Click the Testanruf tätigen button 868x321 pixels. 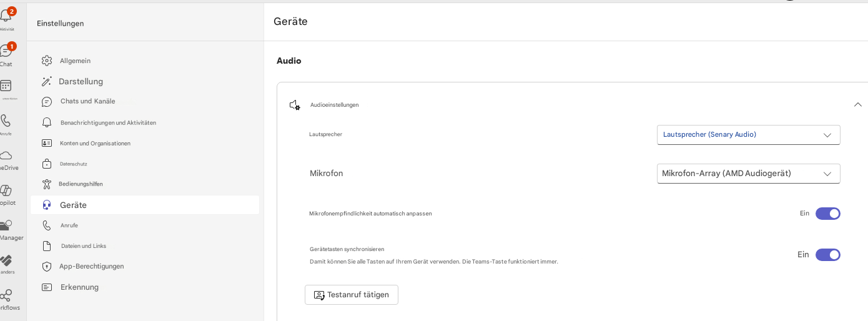[352, 295]
